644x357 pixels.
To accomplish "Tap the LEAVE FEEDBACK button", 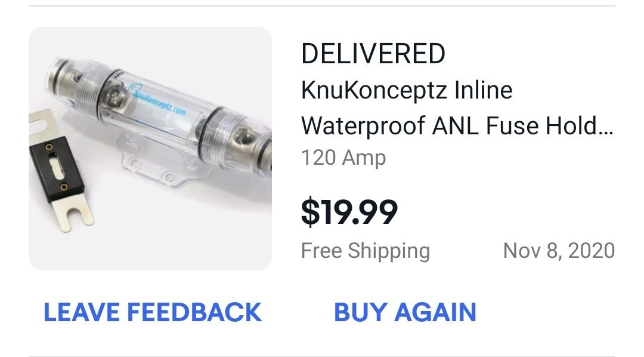I will tap(153, 312).
